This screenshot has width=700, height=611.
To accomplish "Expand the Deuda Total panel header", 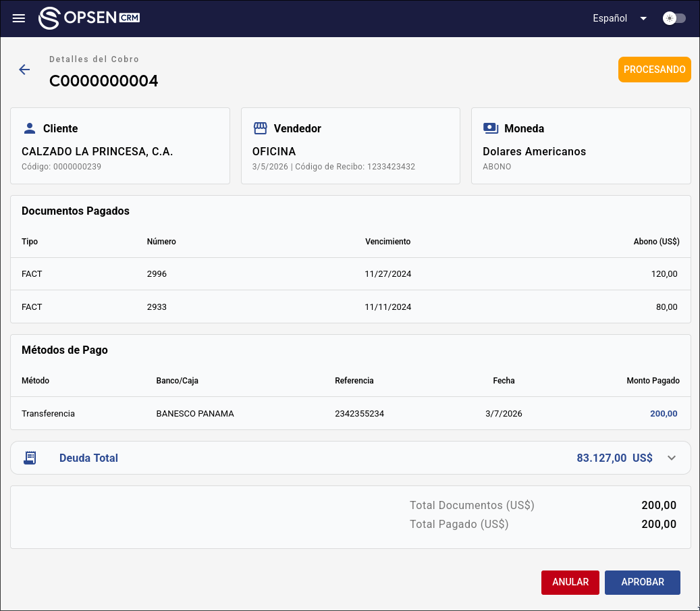I will tap(338, 458).
